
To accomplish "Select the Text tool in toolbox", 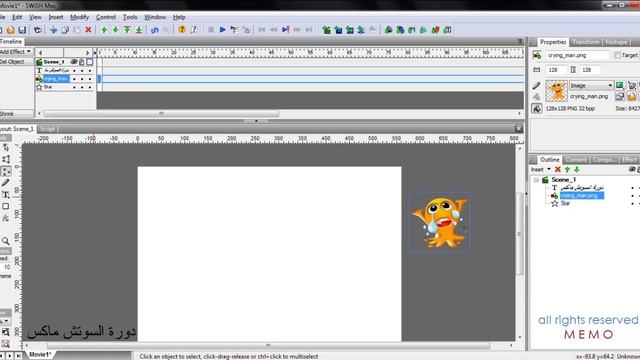I will (6, 195).
